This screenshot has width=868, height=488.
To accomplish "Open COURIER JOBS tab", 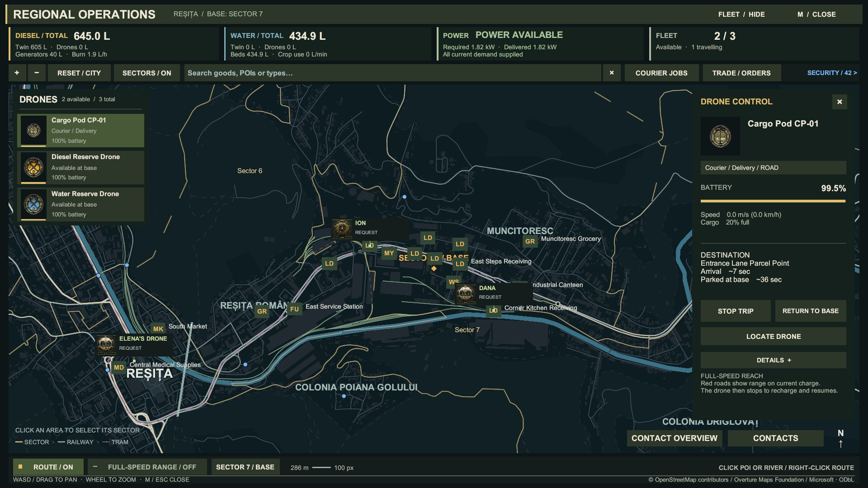I will [x=661, y=73].
